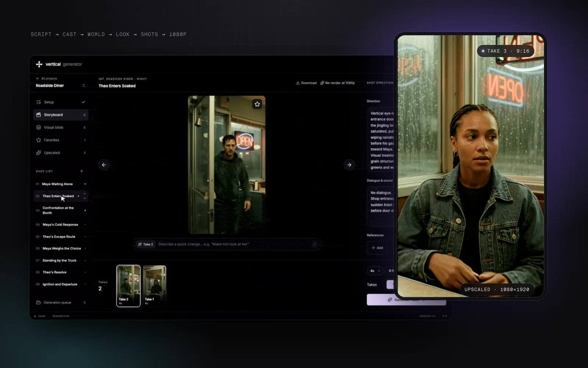Click the vertical generator logo
The height and width of the screenshot is (368, 588).
coord(59,64)
